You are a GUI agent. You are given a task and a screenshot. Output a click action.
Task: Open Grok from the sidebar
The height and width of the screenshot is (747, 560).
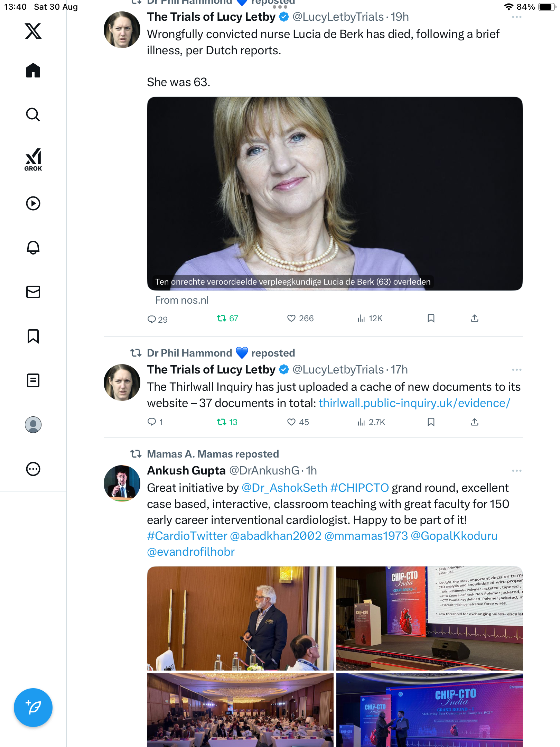[33, 159]
